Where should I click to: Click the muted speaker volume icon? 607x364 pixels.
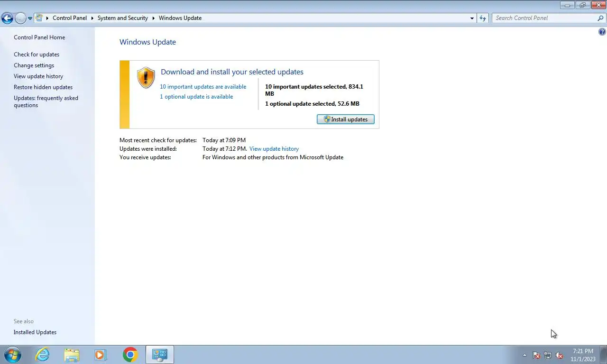pyautogui.click(x=559, y=355)
